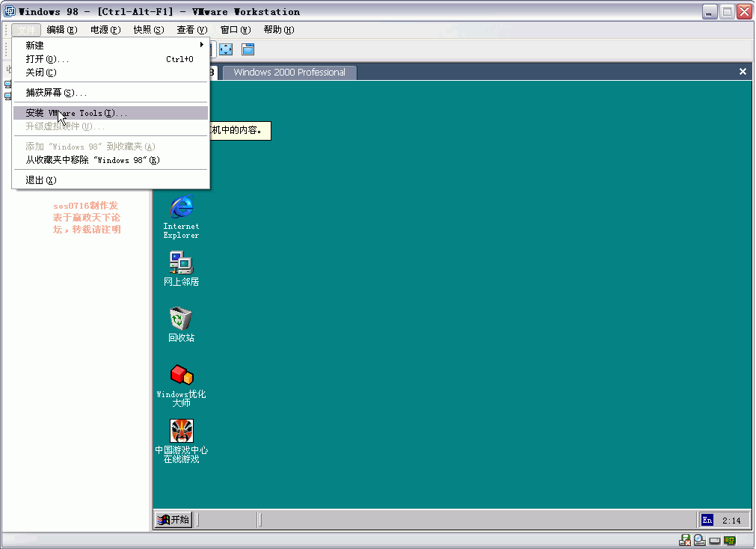Expand the 新建 submenu
The image size is (756, 549).
111,45
